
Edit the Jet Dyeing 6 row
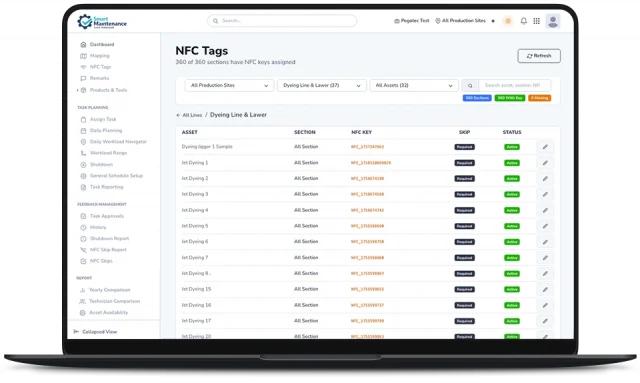pos(545,242)
